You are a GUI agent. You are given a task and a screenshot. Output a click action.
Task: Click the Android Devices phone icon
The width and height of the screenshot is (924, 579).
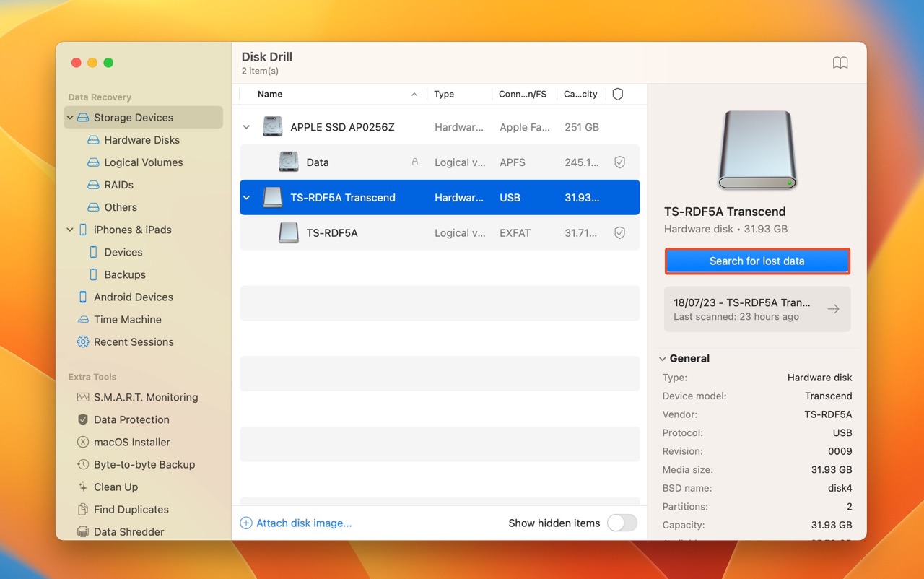pyautogui.click(x=83, y=297)
